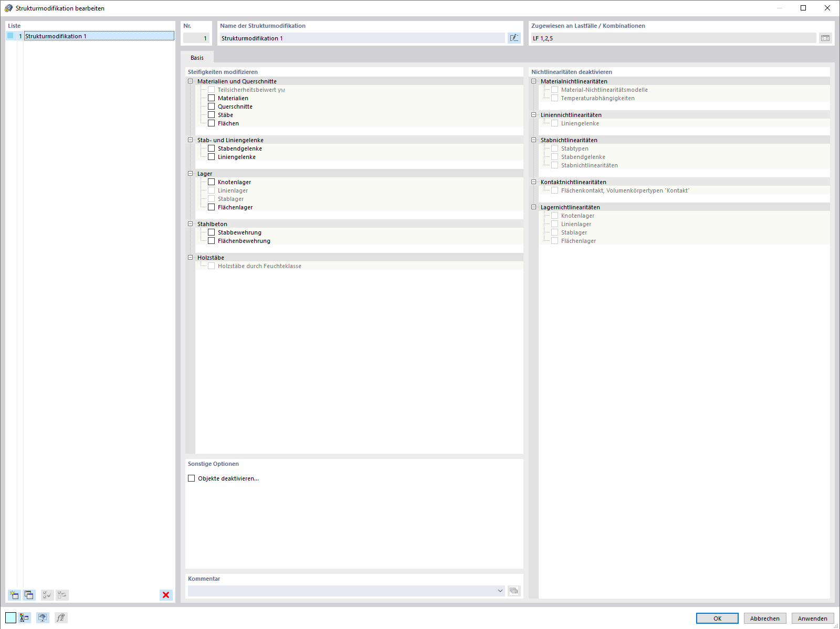
Task: Enable the Materialien checkbox
Action: tap(212, 98)
